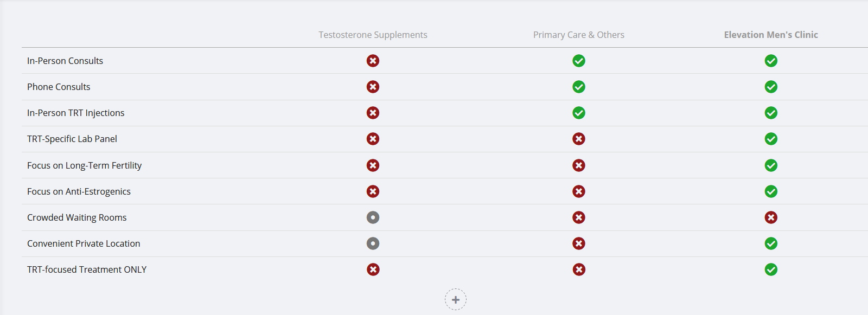Viewport: 868px width, 315px height.
Task: Click red X for Crowded Waiting Rooms under Elevation Men's Clinic
Action: point(771,217)
